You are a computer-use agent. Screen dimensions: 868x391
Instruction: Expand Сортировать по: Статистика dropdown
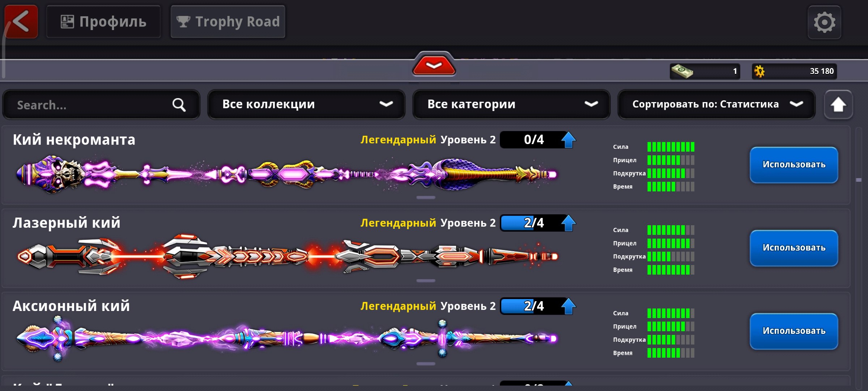(x=716, y=104)
